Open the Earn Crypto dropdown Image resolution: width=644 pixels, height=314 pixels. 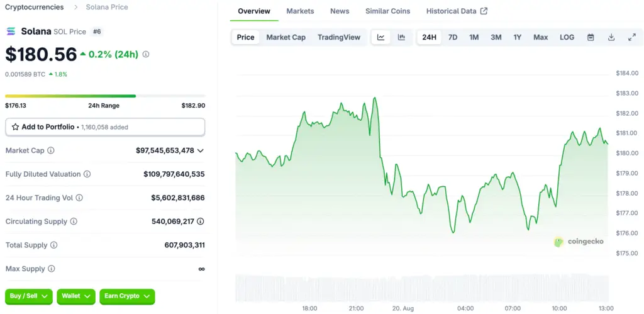click(127, 296)
